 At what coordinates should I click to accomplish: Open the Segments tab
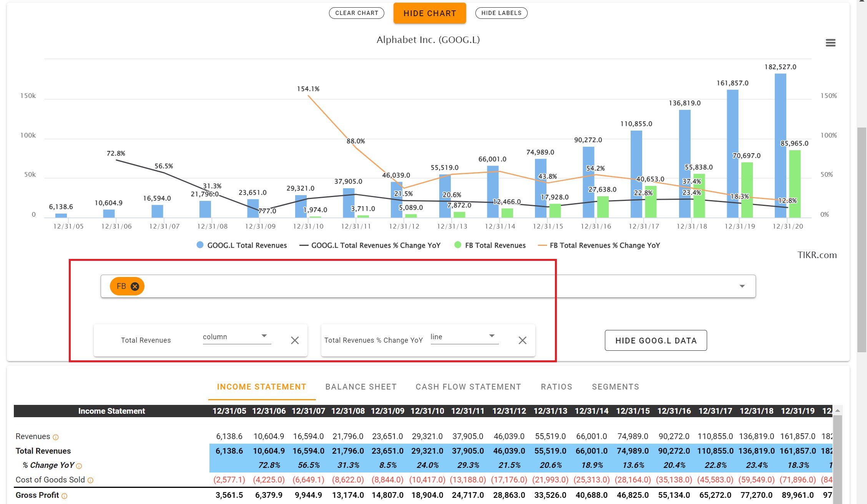click(x=615, y=387)
